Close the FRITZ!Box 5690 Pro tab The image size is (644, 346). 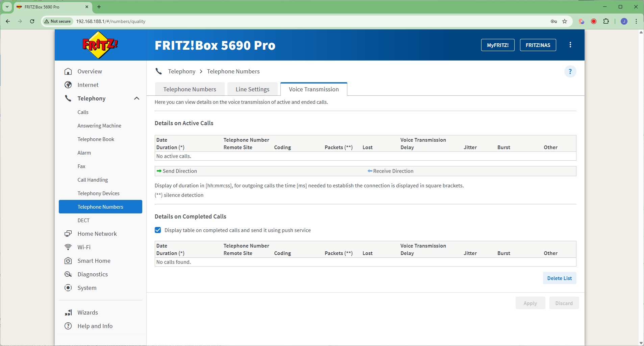pyautogui.click(x=87, y=7)
